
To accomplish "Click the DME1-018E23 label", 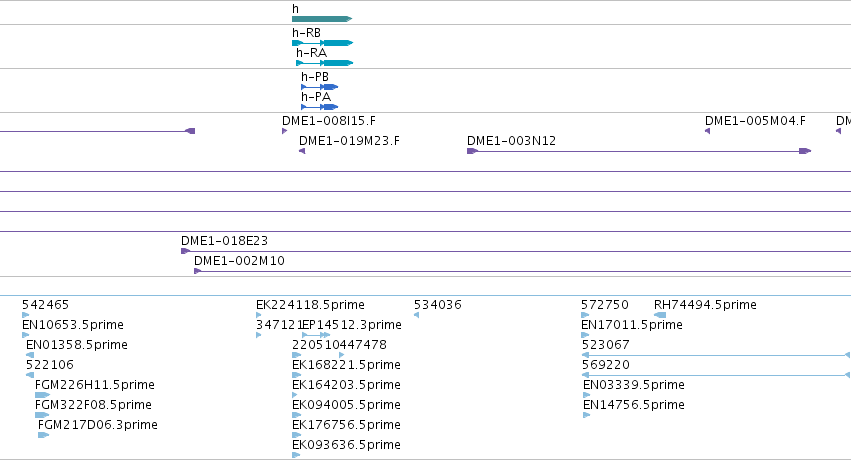I will click(224, 240).
